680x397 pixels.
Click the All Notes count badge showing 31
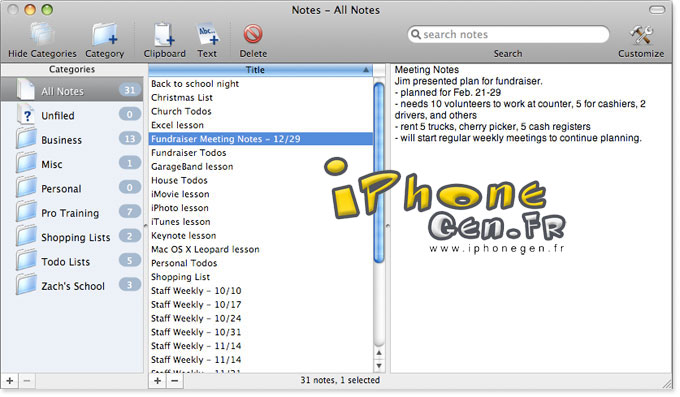pos(130,90)
